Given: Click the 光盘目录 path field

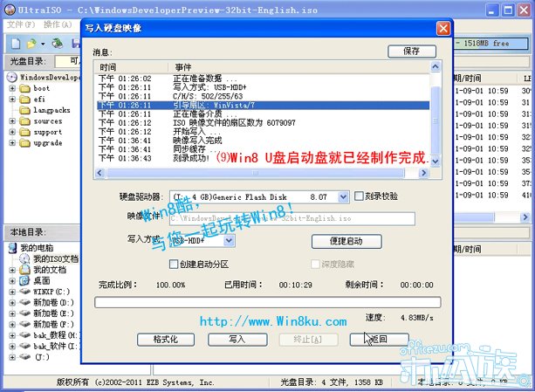Looking at the screenshot, I should coord(67,61).
